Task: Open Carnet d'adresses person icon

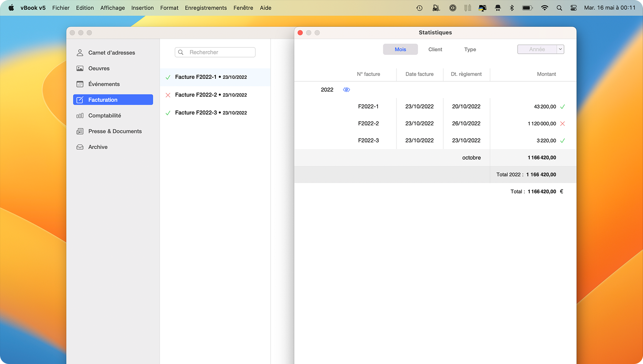Action: 80,53
